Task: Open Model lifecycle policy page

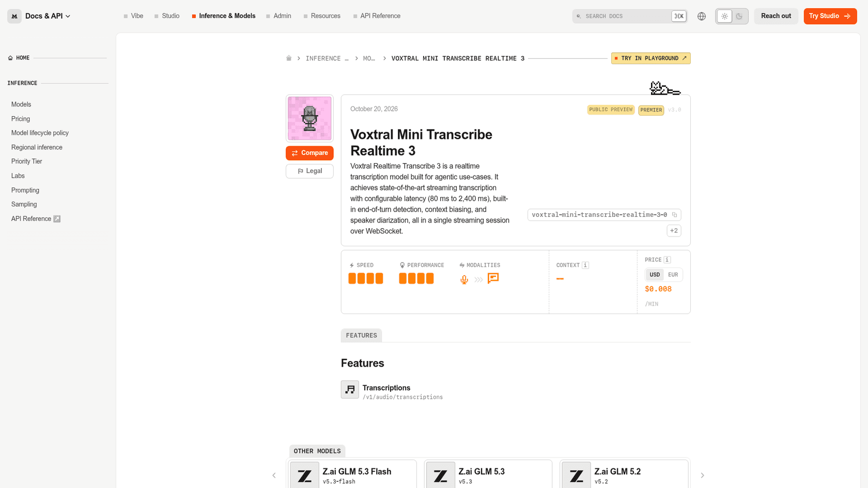Action: coord(40,133)
